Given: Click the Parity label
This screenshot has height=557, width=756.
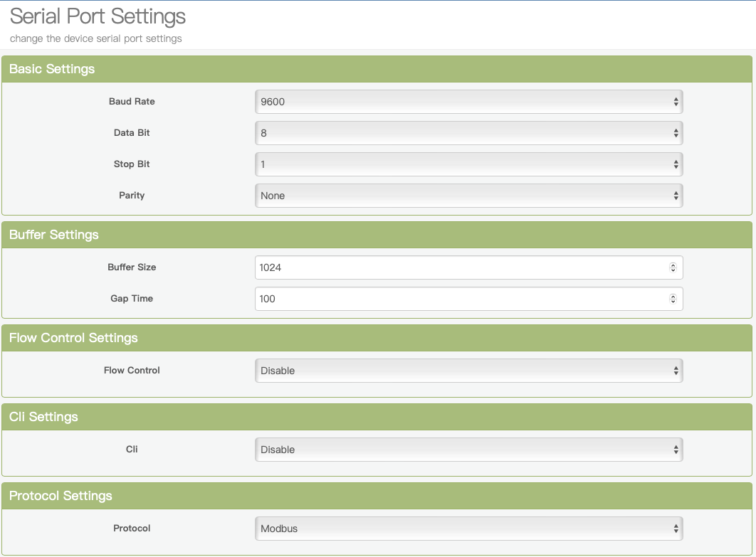Looking at the screenshot, I should tap(132, 195).
